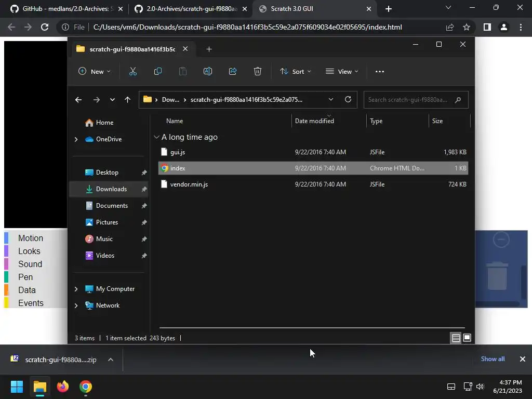Open the See more ellipsis menu
This screenshot has height=399, width=532.
(380, 72)
